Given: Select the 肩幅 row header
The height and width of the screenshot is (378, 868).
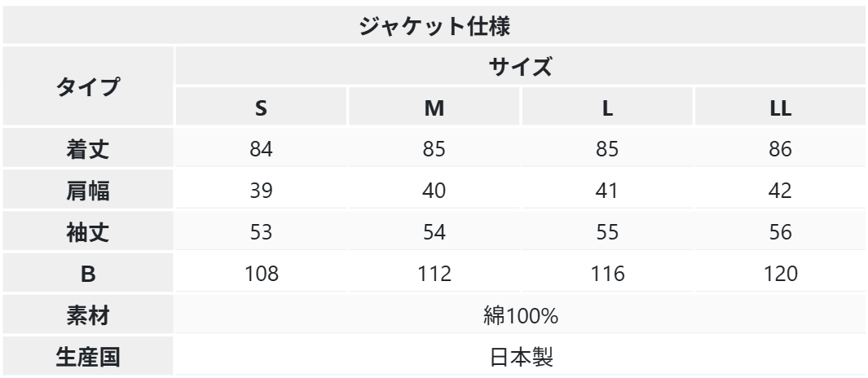Looking at the screenshot, I should (x=88, y=191).
